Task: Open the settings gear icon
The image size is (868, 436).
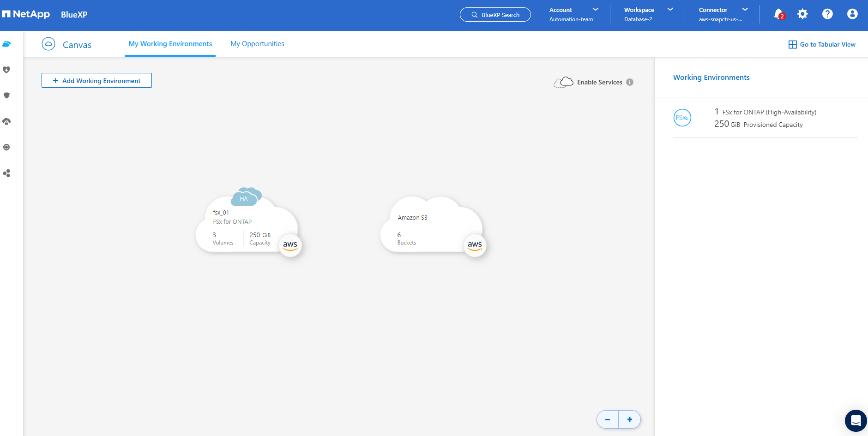Action: click(x=803, y=14)
